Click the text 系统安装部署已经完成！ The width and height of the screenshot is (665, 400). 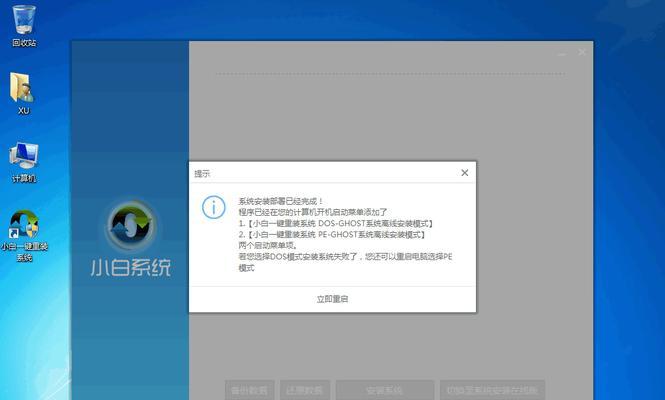point(282,201)
